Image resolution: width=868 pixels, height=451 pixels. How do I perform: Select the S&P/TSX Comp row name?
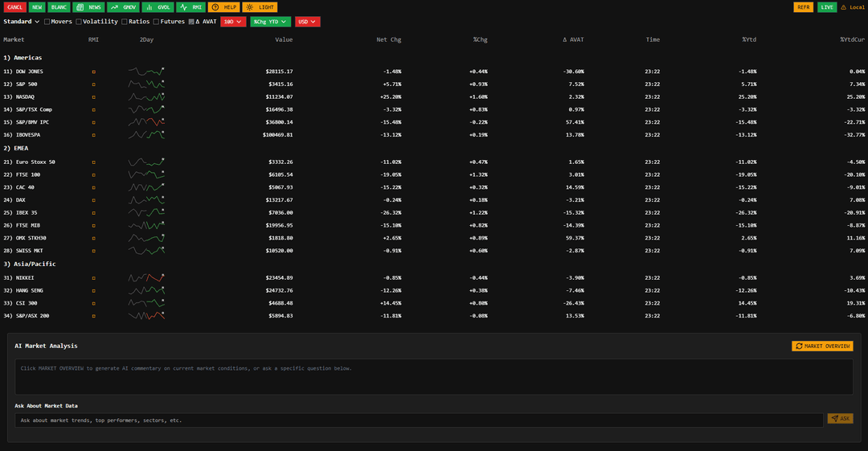(x=34, y=109)
